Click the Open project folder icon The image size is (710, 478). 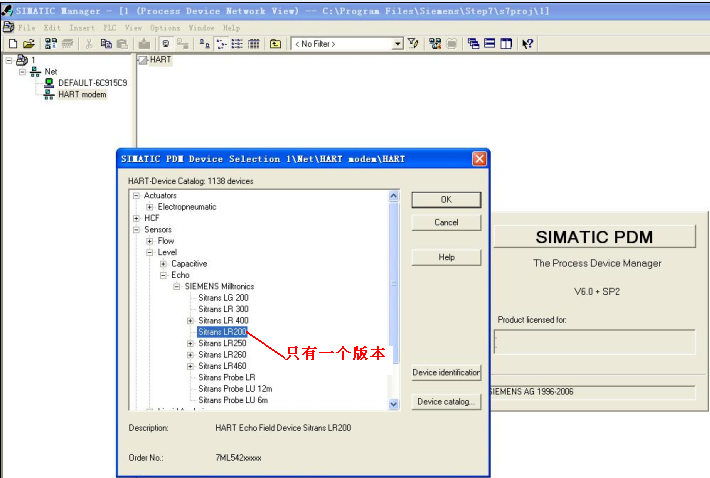tap(29, 43)
